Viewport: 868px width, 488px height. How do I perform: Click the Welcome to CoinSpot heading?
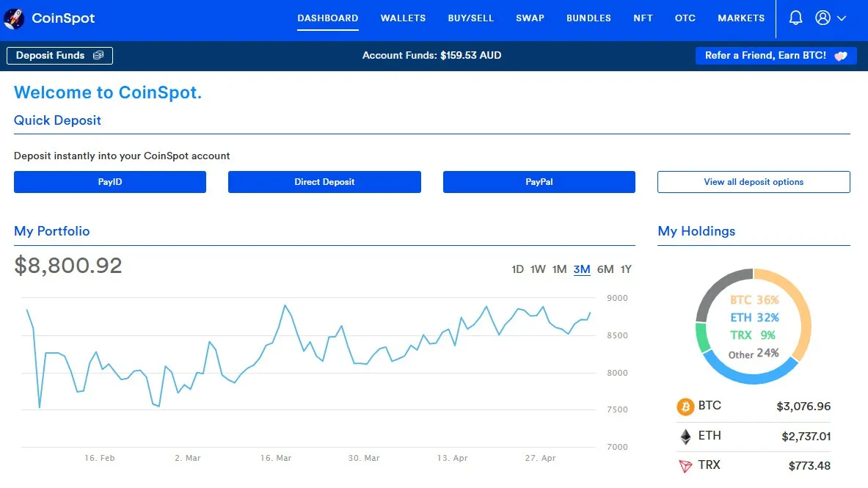[x=108, y=92]
